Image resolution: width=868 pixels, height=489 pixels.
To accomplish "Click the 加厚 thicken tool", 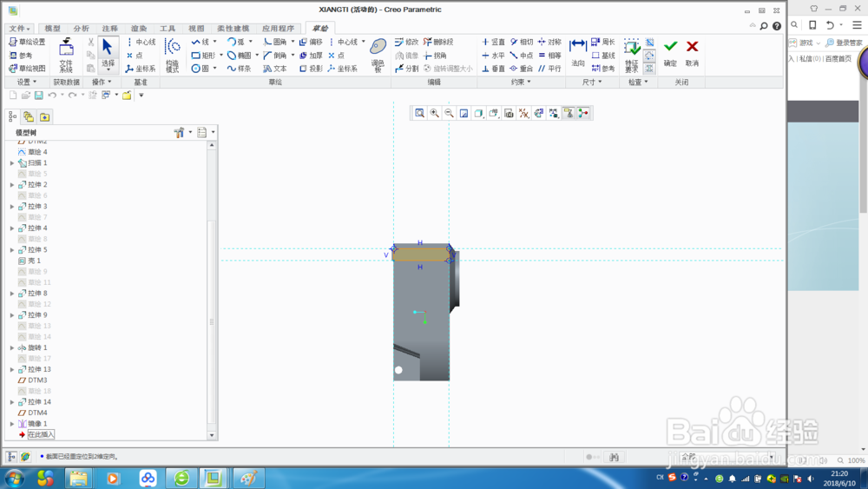I will click(x=311, y=56).
